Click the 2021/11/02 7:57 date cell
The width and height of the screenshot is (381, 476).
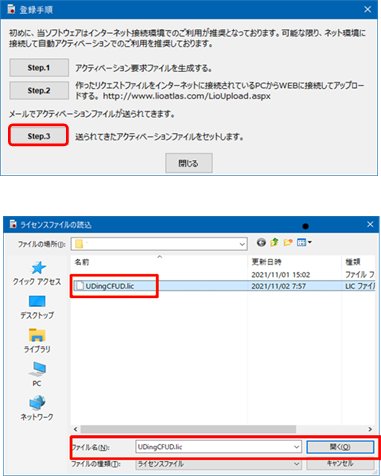click(278, 286)
